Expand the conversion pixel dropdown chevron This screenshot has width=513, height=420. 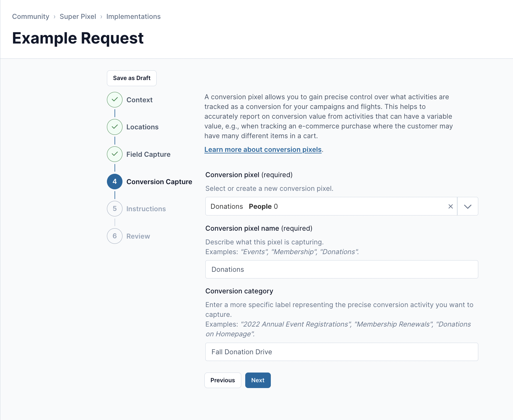468,206
